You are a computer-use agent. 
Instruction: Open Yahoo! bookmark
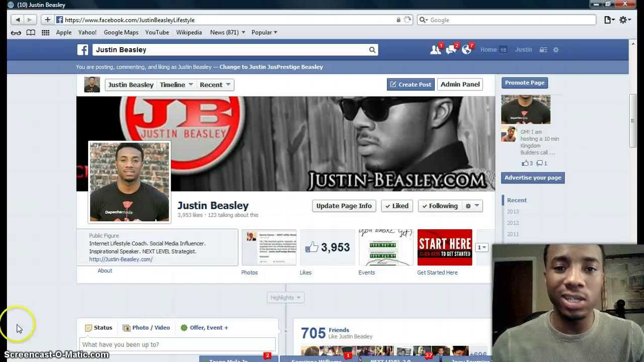point(87,32)
